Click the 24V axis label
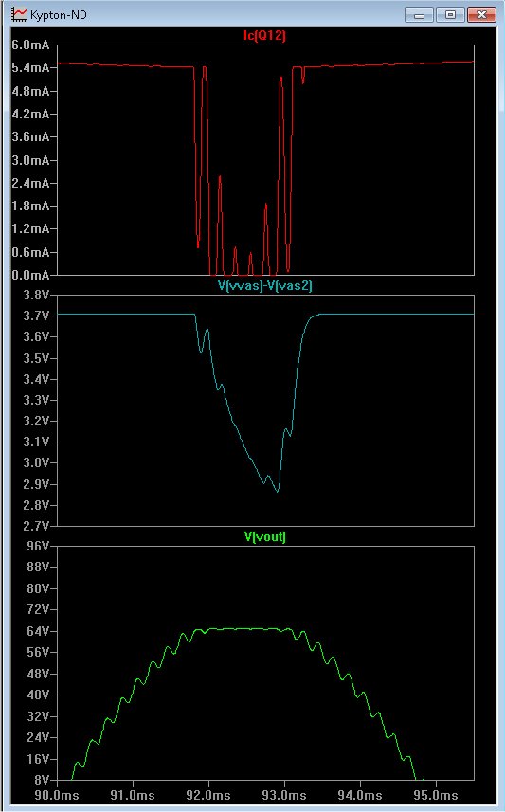This screenshot has height=812, width=505. pos(38,737)
